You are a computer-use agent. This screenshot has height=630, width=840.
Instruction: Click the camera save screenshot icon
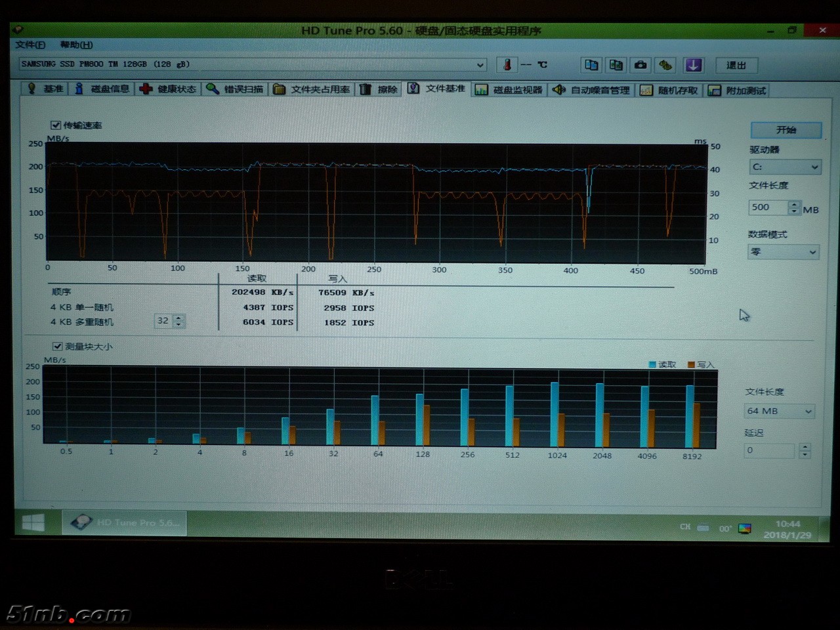[x=640, y=65]
